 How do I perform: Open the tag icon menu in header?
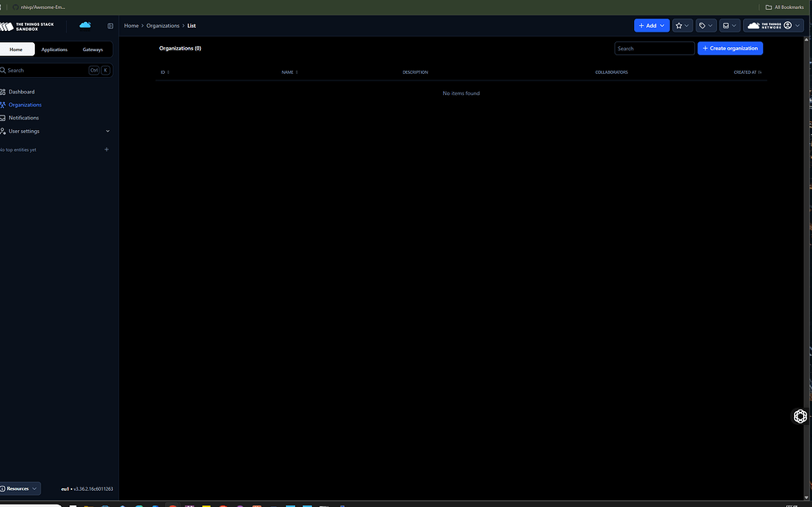coord(706,25)
